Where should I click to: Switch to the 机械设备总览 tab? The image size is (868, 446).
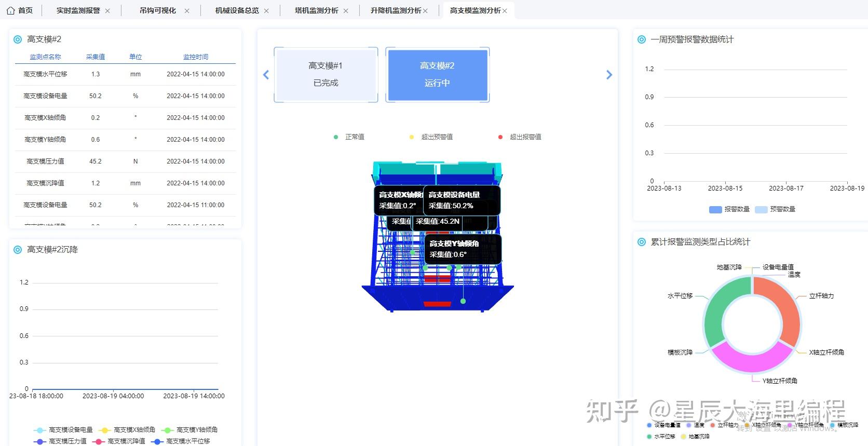(237, 10)
